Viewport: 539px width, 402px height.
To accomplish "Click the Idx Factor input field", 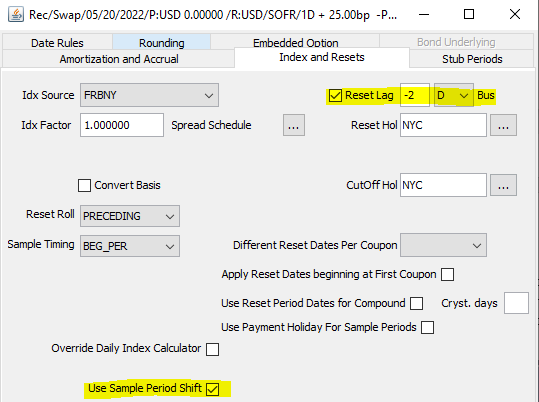I will click(122, 125).
